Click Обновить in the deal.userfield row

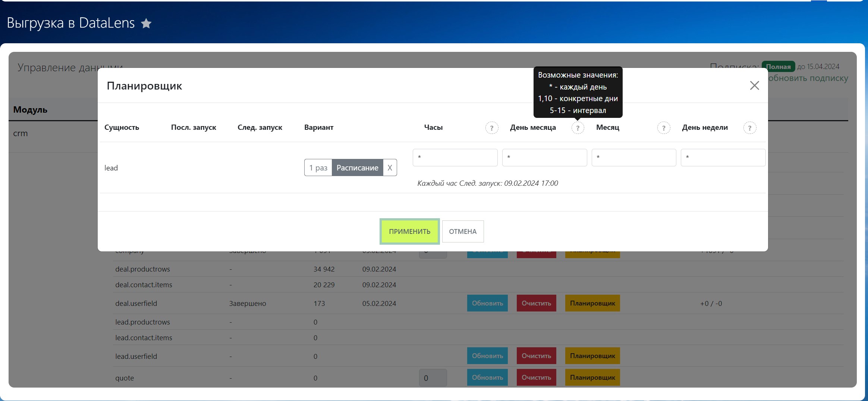487,303
